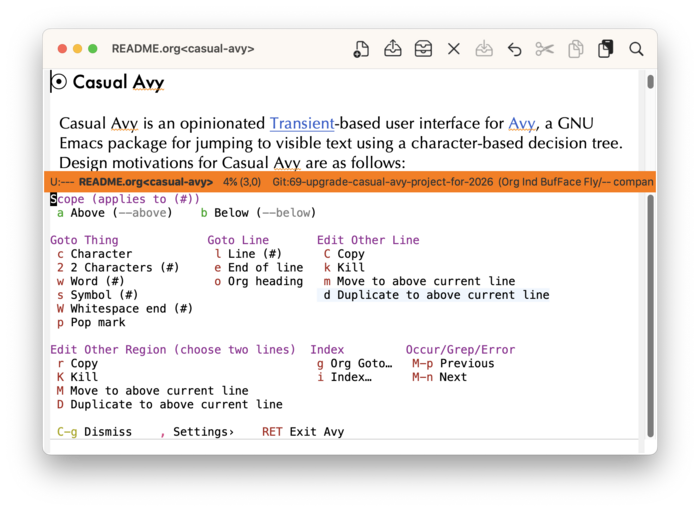The image size is (700, 511).
Task: Click the Scope (applies to (#)) heading
Action: (x=125, y=199)
